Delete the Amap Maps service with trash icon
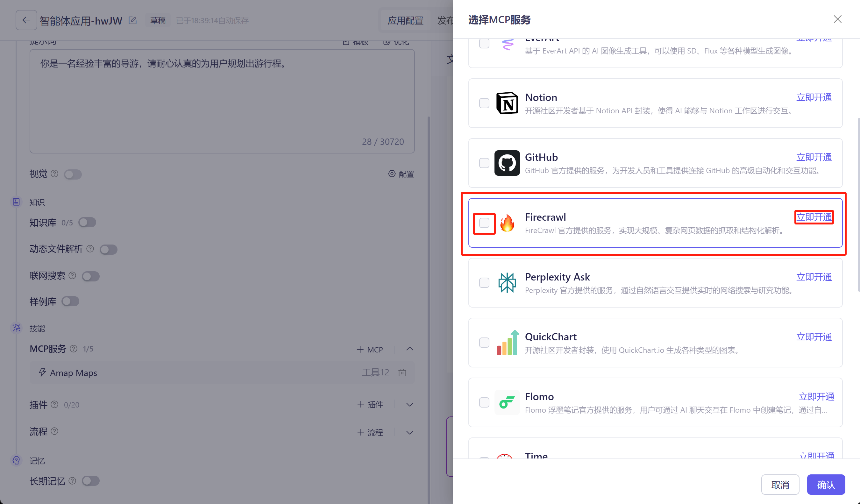860x504 pixels. pyautogui.click(x=402, y=372)
